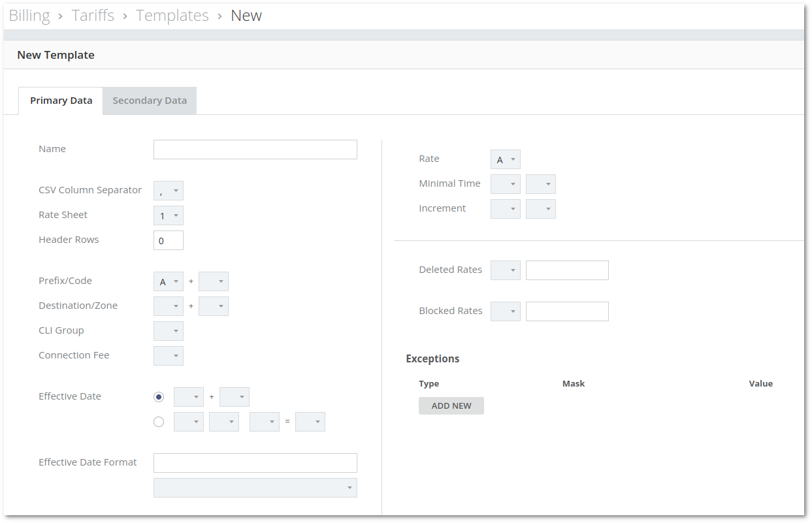Click the Blocked Rates text field

coord(567,311)
